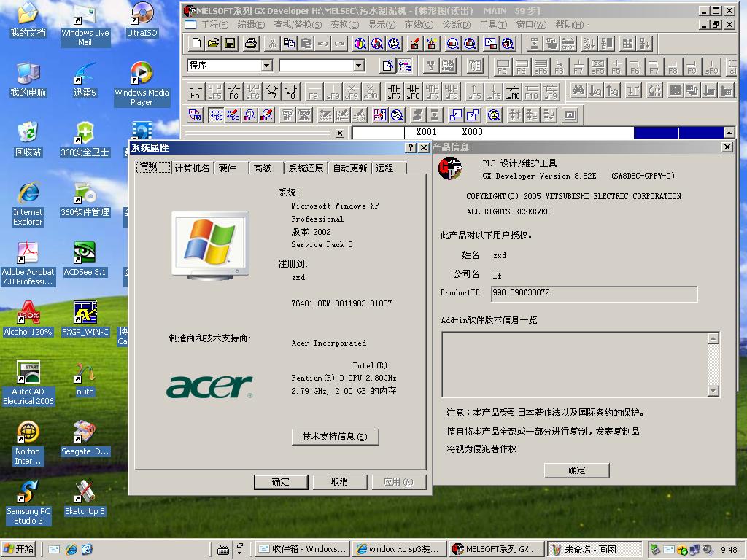747x560 pixels.
Task: Insert a coil with the F7 tool
Action: coord(271,91)
